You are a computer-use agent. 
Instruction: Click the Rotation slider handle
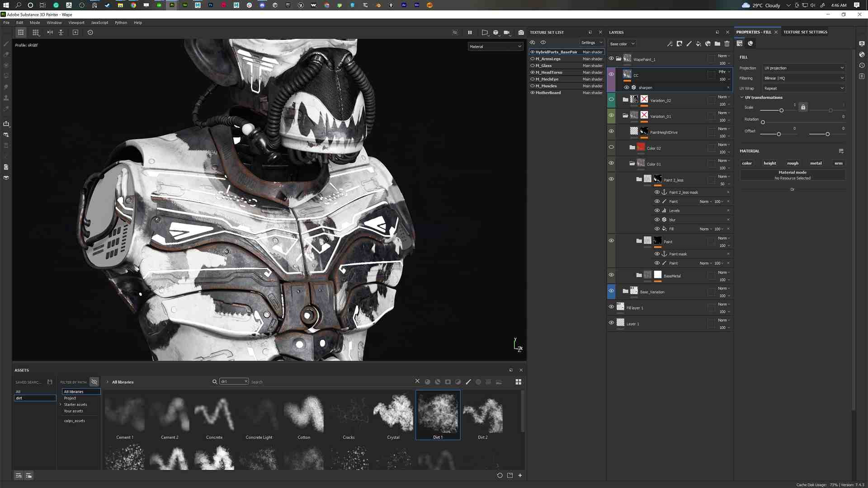point(763,122)
